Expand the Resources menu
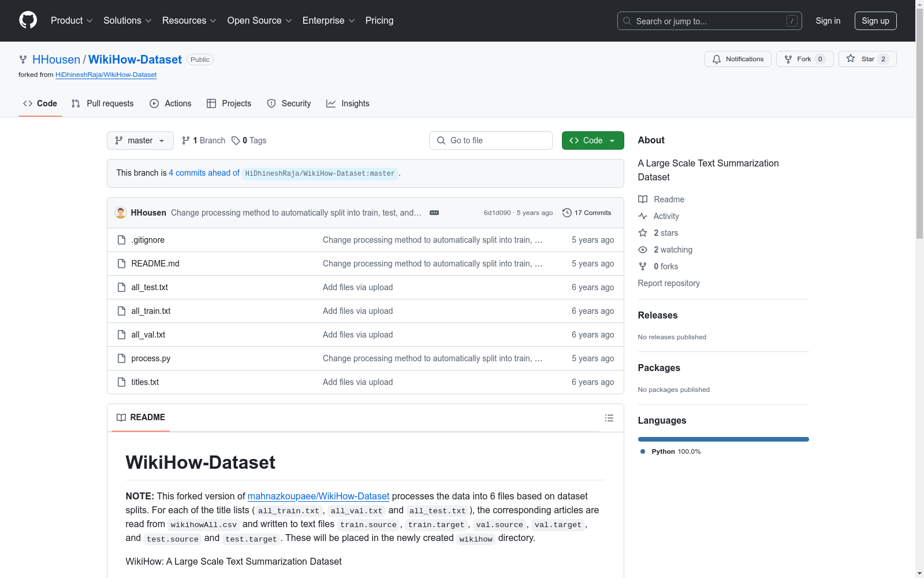 click(x=189, y=21)
